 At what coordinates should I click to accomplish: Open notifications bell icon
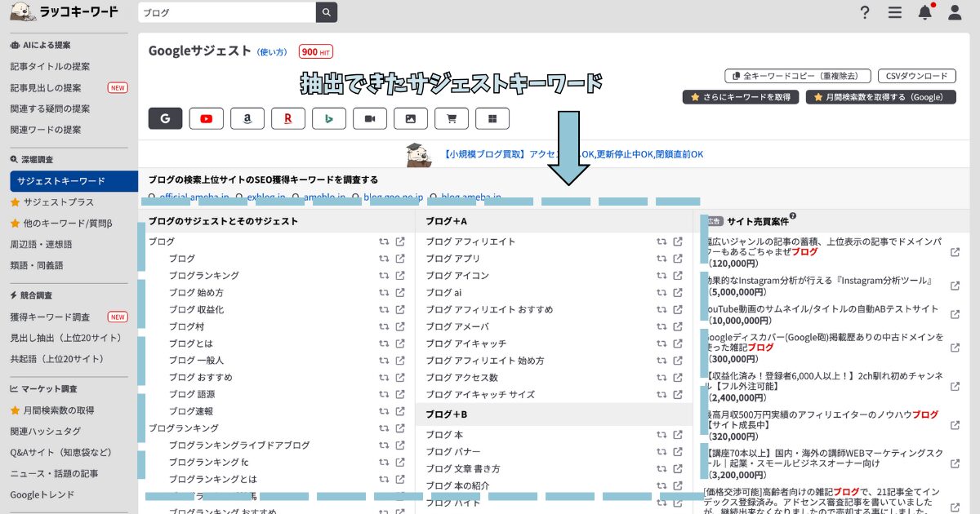coord(924,12)
